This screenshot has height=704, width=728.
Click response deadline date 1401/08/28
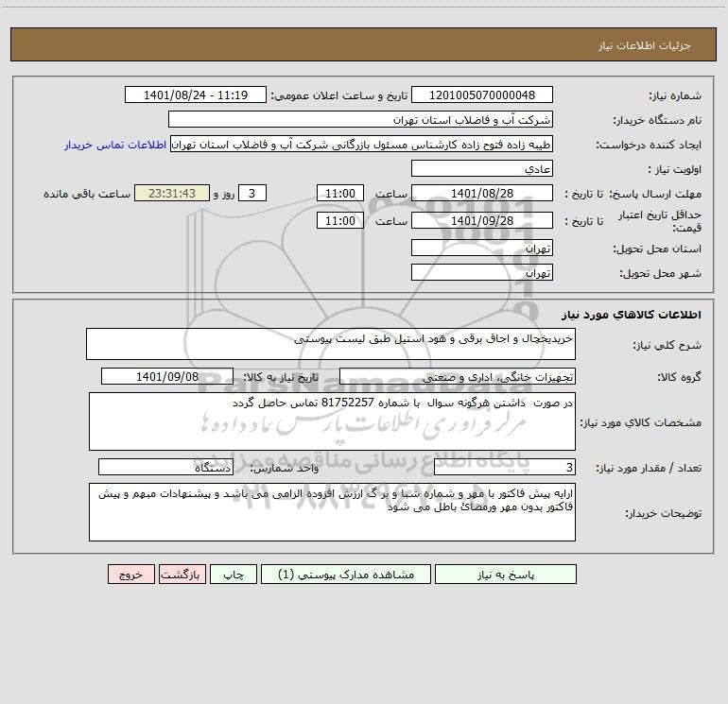(482, 193)
